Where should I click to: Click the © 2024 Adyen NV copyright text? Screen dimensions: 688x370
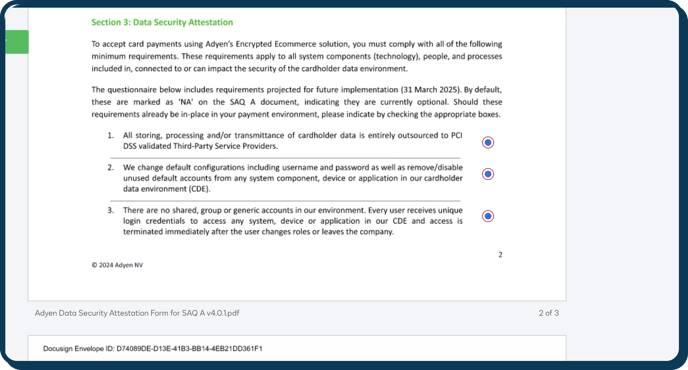click(x=117, y=265)
